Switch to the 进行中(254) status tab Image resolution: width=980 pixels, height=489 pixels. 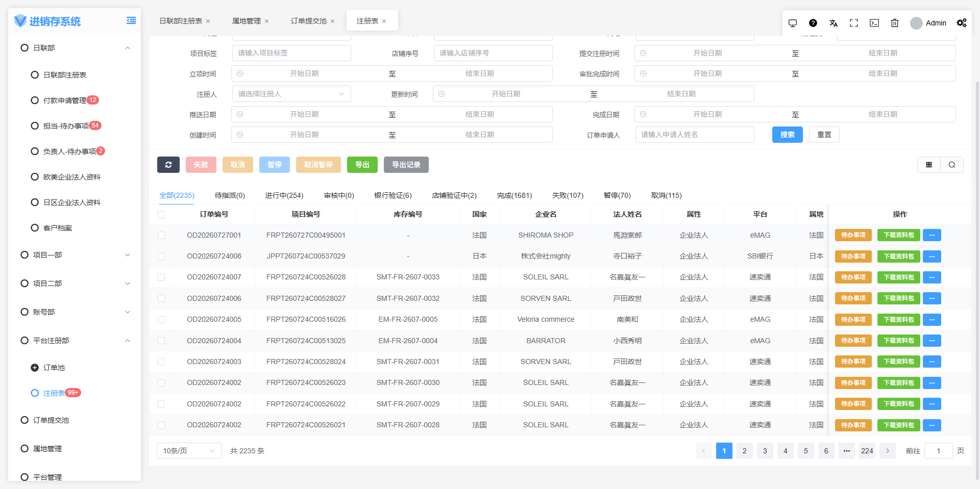[284, 195]
